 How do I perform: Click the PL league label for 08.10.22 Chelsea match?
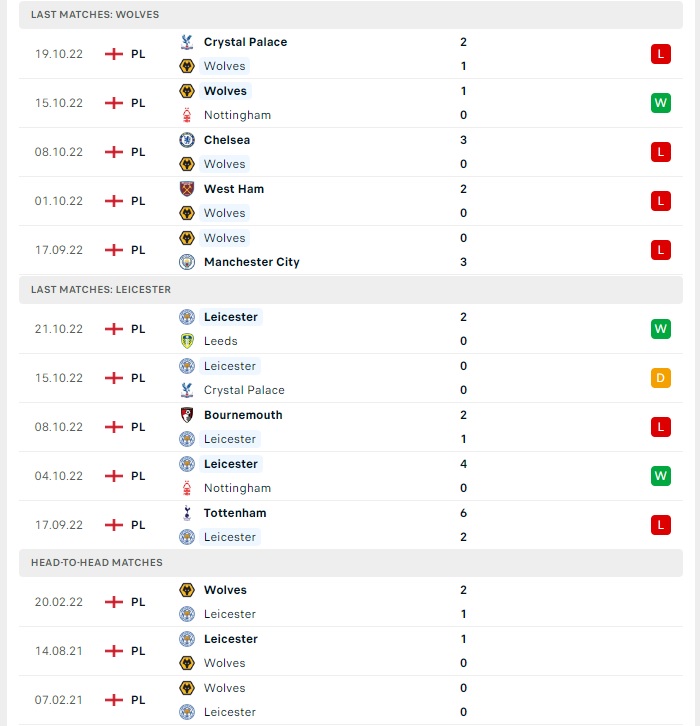[138, 152]
